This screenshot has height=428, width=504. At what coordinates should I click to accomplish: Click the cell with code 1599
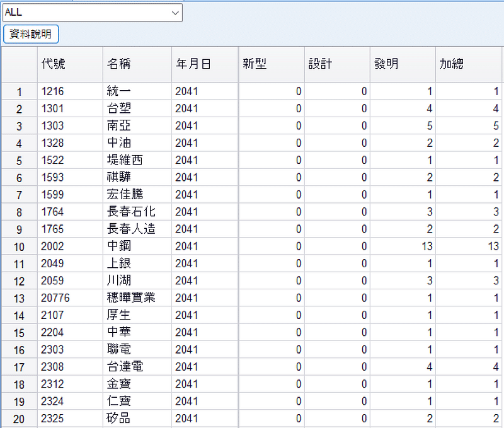[70, 195]
